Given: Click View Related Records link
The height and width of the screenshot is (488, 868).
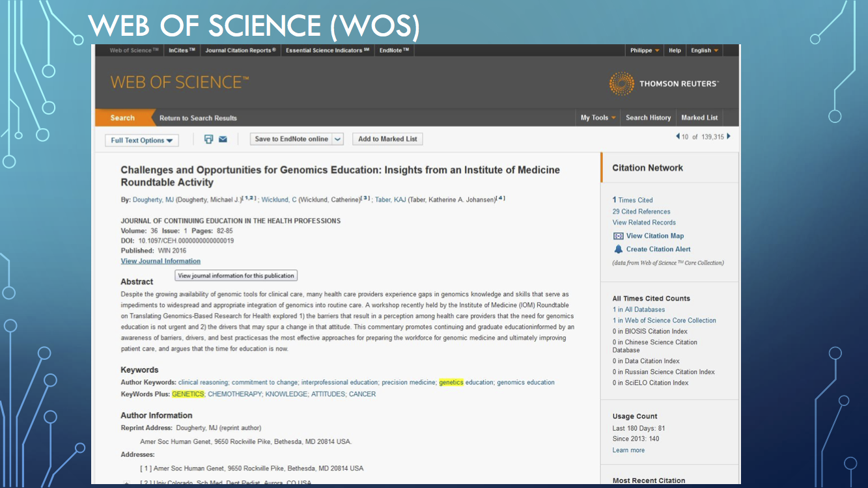Looking at the screenshot, I should click(644, 223).
